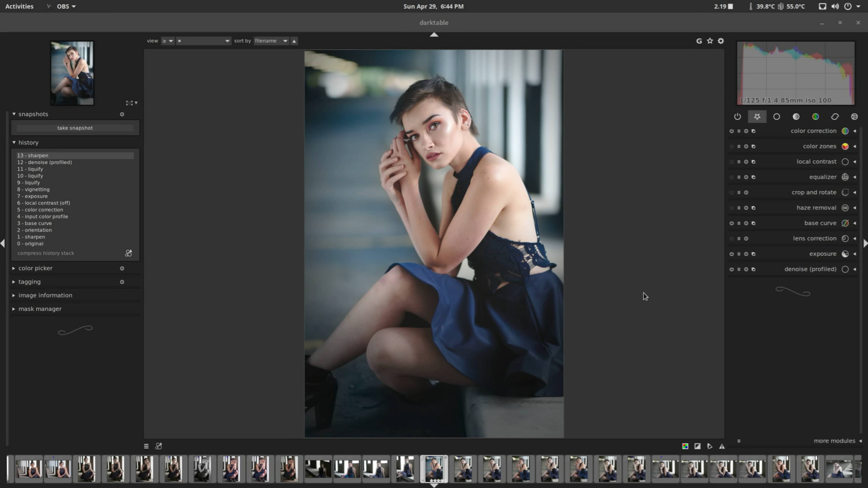This screenshot has width=868, height=488.
Task: Turn on the local contrast module
Action: 731,162
